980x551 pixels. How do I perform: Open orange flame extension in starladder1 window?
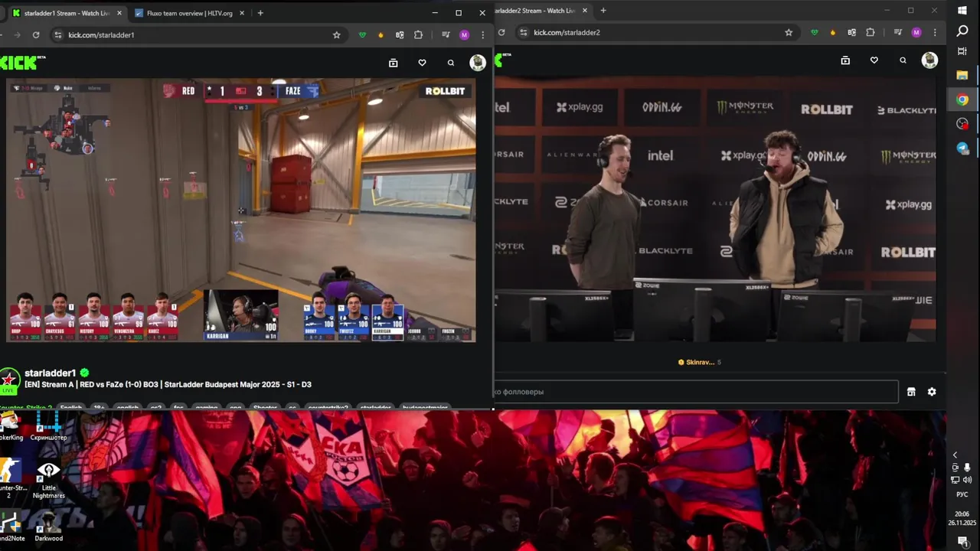[x=381, y=34]
